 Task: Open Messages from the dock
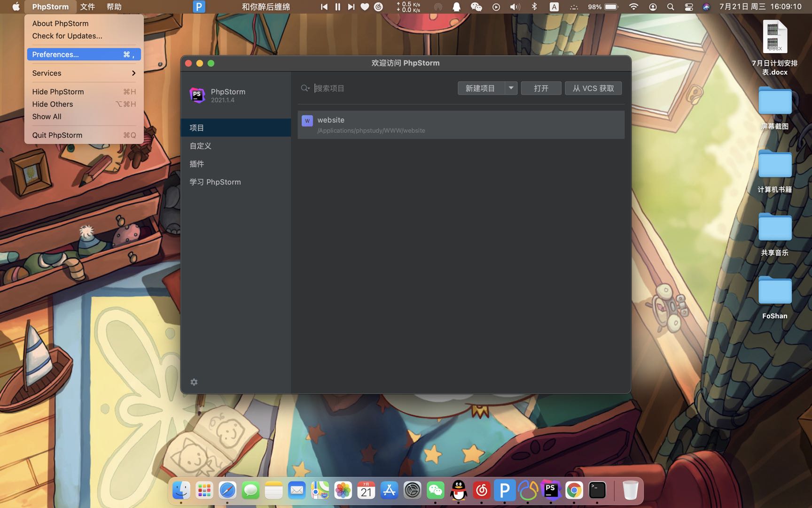click(x=250, y=491)
